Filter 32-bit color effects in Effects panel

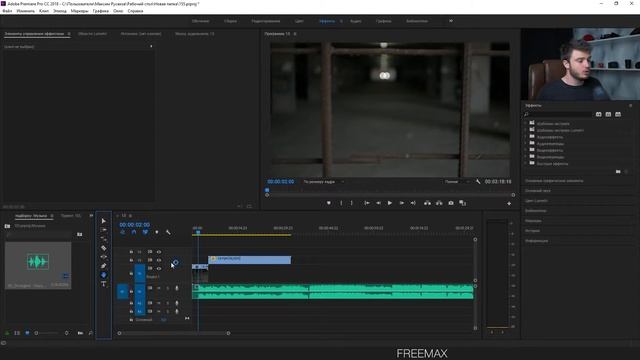point(609,114)
